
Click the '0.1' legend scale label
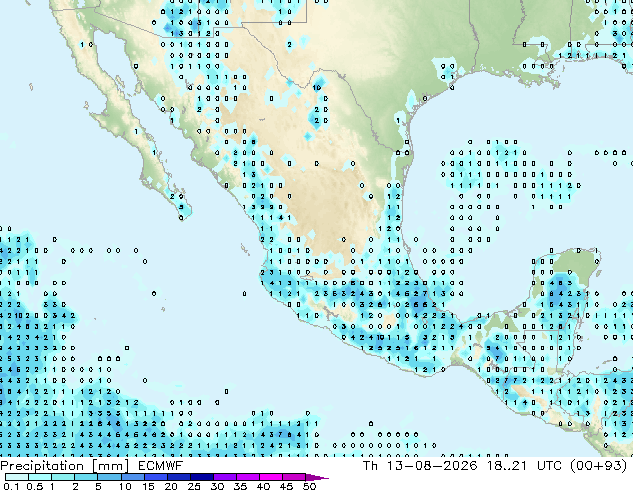coord(11,486)
